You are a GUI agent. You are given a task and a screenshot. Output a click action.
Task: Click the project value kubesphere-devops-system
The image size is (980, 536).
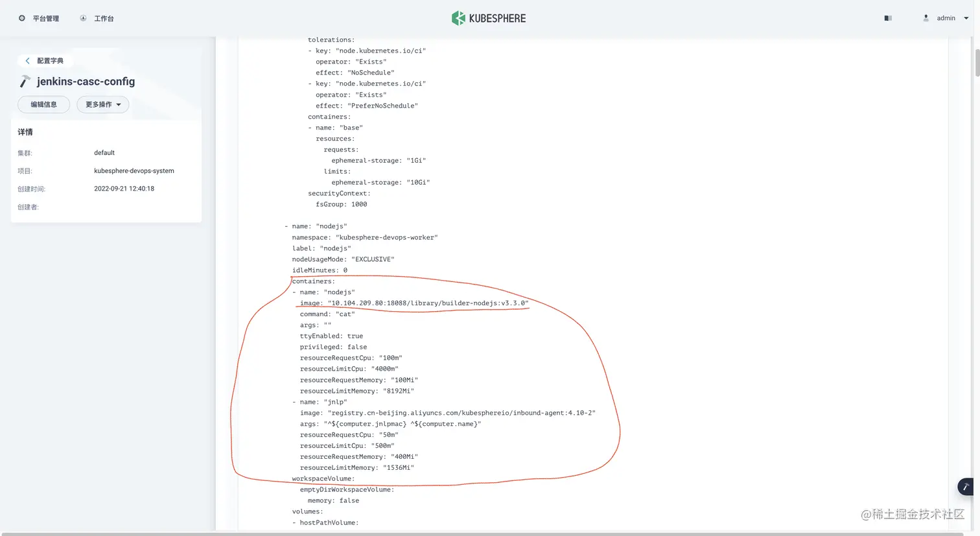[x=134, y=171]
